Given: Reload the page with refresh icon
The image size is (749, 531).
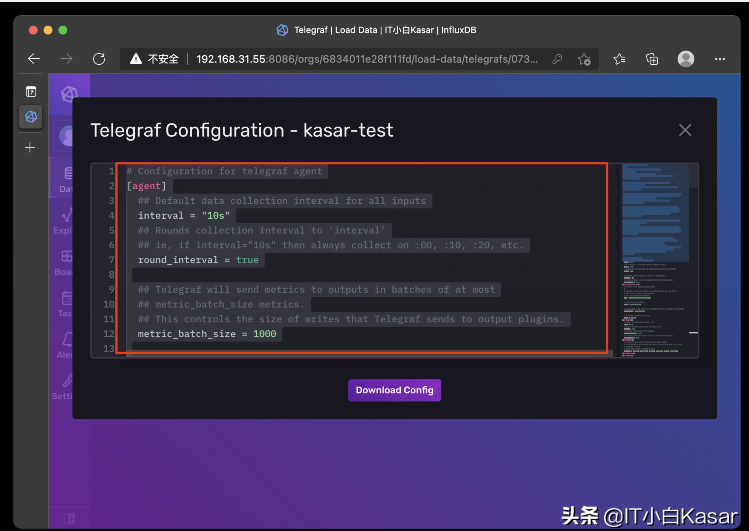Looking at the screenshot, I should (x=99, y=59).
